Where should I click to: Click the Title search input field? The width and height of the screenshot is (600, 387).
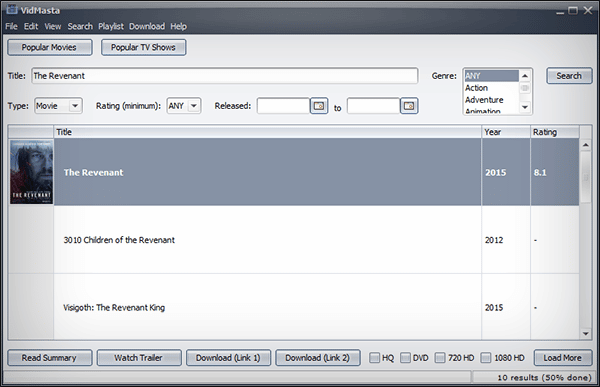tap(225, 76)
